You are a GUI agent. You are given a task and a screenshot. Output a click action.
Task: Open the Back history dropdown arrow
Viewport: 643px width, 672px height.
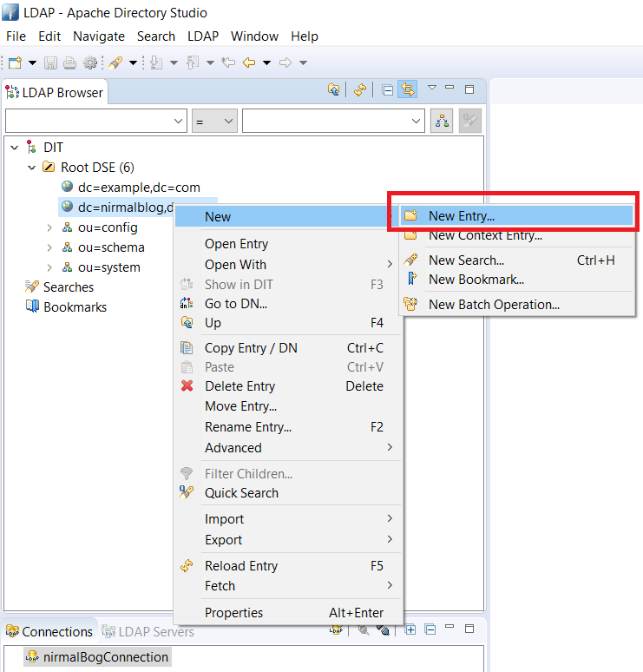(x=267, y=63)
